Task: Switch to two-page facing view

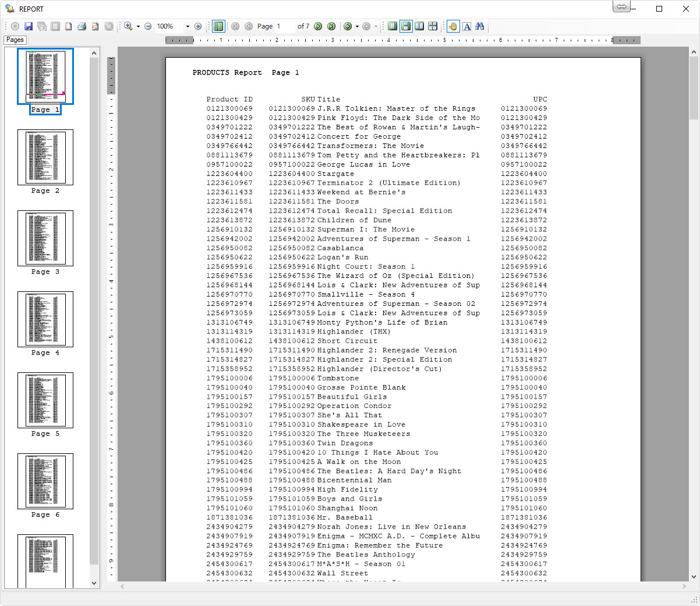Action: click(x=419, y=26)
